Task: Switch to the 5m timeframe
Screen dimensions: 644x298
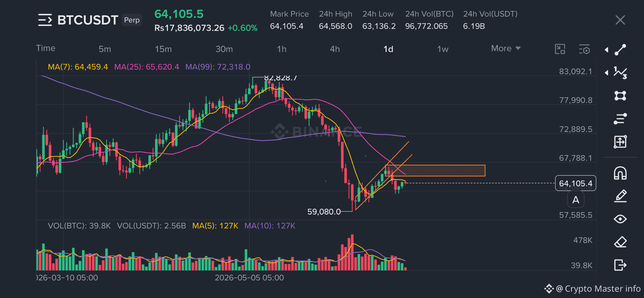Action: click(105, 49)
